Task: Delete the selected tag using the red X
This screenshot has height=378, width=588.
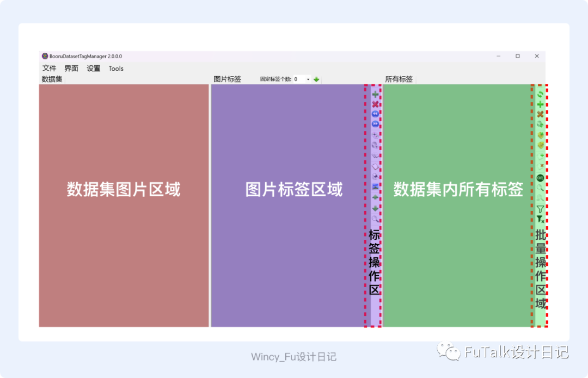Action: [375, 104]
